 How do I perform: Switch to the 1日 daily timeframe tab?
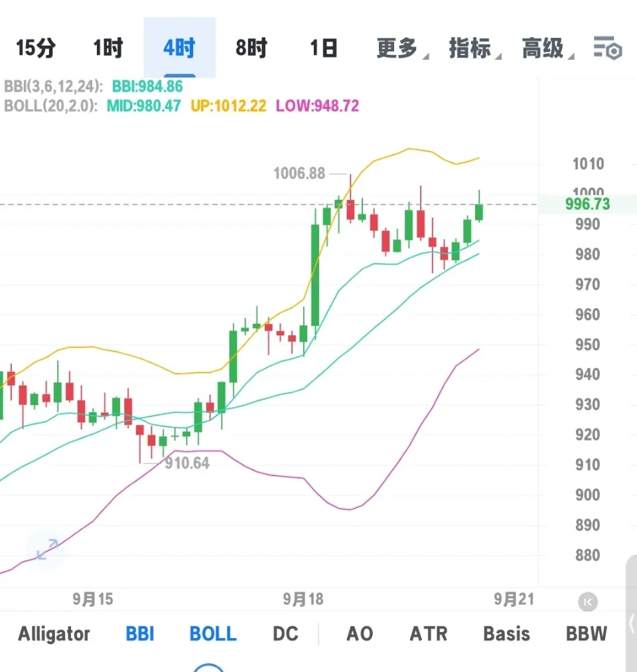[x=323, y=48]
